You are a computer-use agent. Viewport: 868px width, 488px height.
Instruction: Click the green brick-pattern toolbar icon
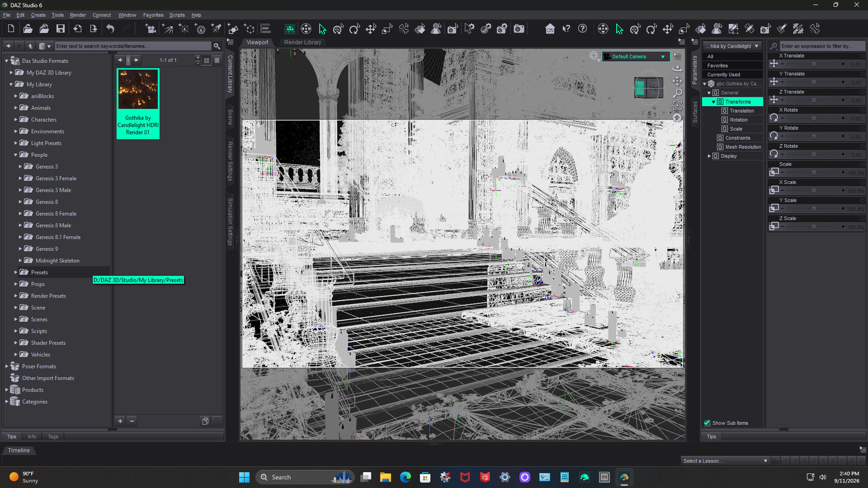[x=290, y=29]
